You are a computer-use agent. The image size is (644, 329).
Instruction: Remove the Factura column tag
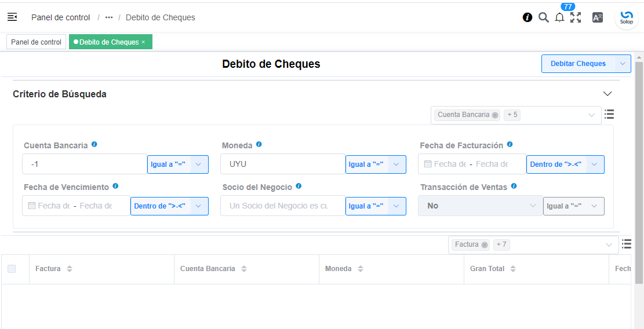pyautogui.click(x=485, y=245)
